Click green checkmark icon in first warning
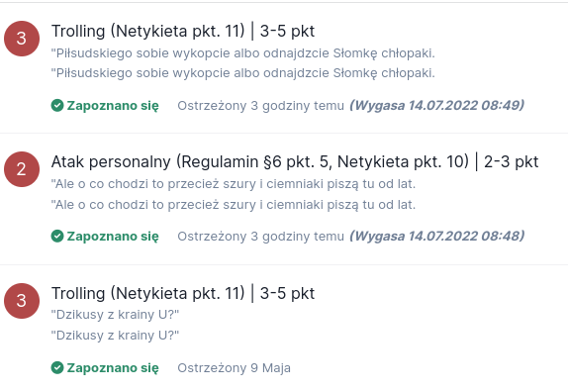The height and width of the screenshot is (392, 568). pos(57,106)
